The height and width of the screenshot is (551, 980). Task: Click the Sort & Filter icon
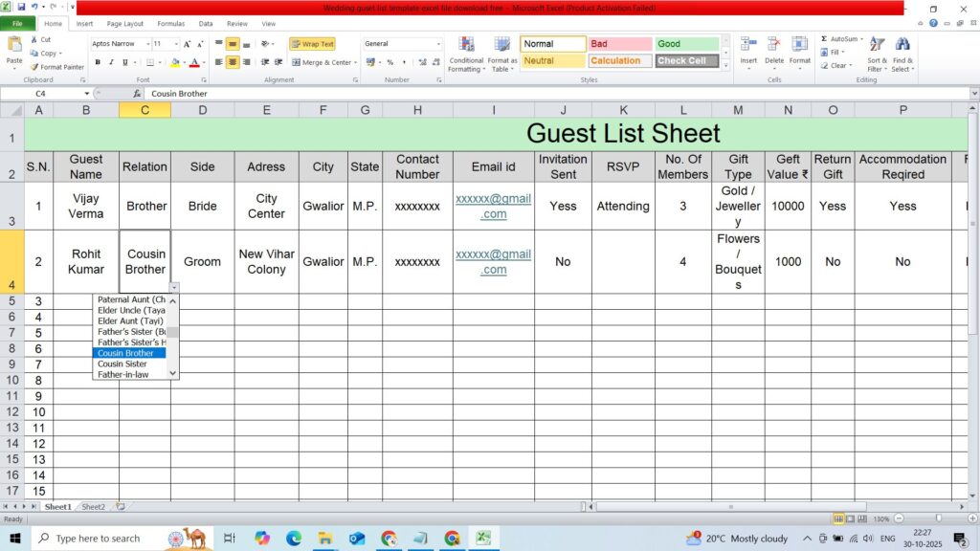[x=877, y=46]
